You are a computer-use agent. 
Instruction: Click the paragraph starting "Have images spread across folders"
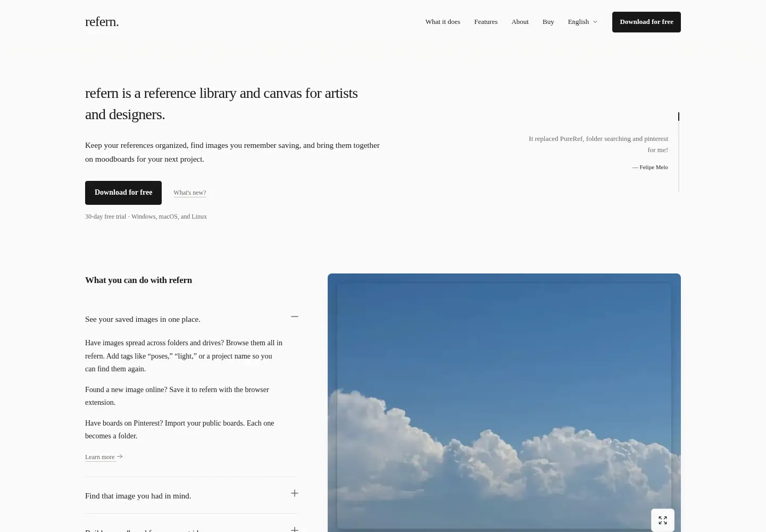point(184,356)
